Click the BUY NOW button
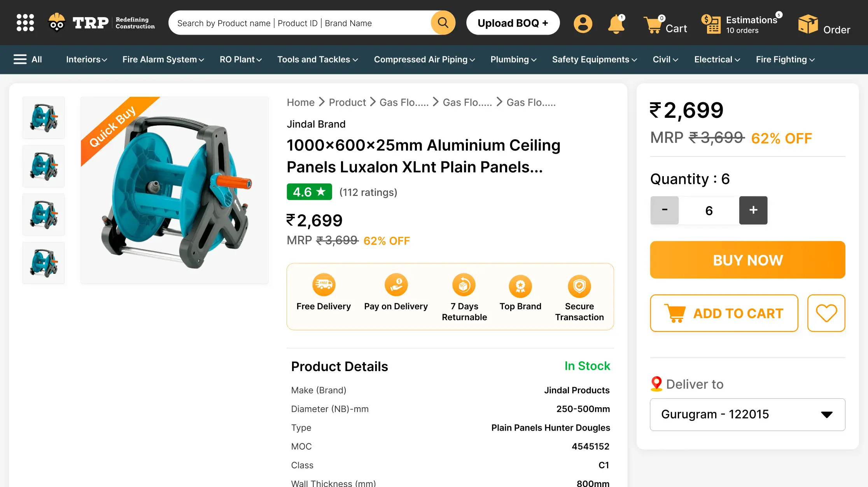The width and height of the screenshot is (868, 487). (747, 260)
